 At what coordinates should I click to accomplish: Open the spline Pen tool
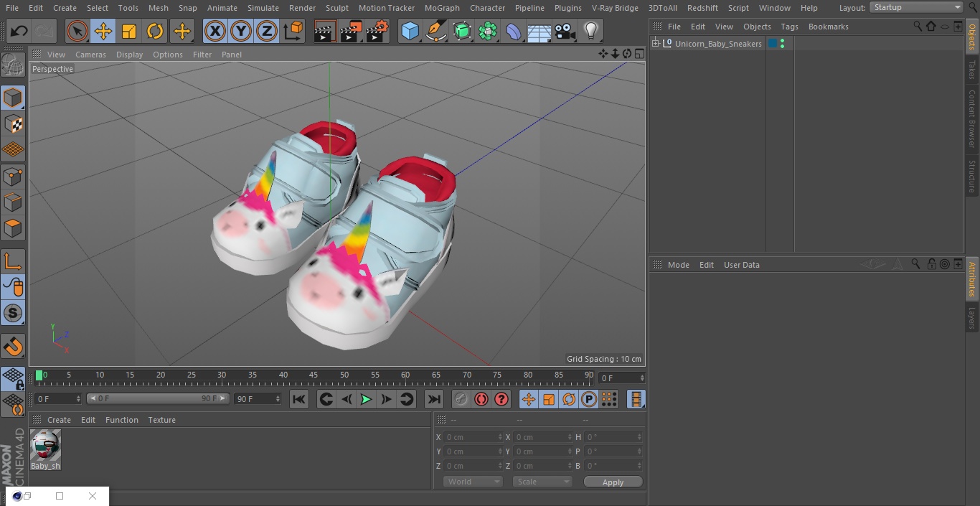[435, 32]
